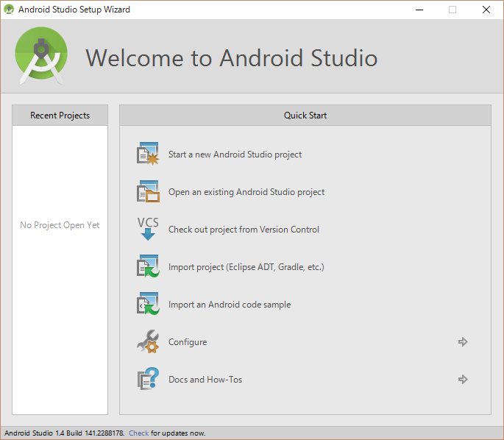The height and width of the screenshot is (440, 504).
Task: Click the Import Android code sample icon
Action: pyautogui.click(x=148, y=304)
